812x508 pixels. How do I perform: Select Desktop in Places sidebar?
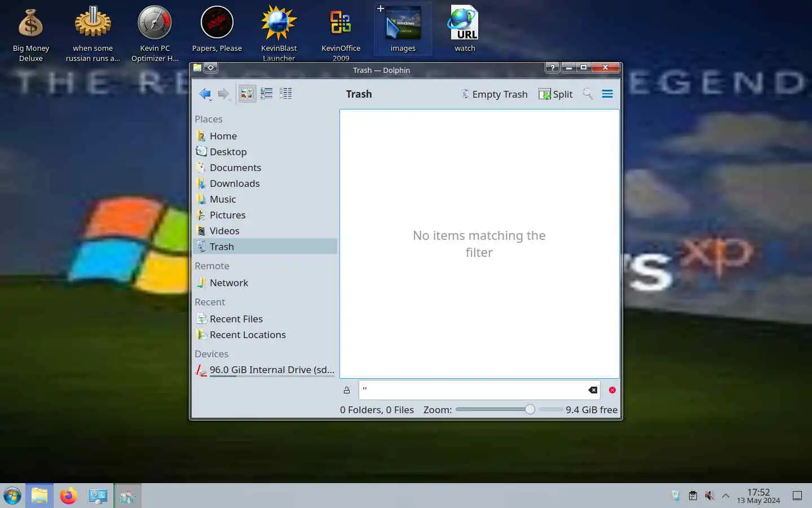(x=265, y=152)
